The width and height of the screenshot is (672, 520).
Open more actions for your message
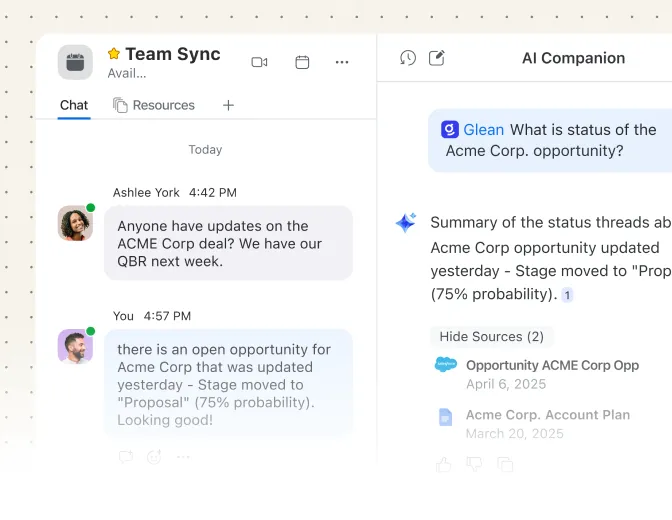[183, 457]
